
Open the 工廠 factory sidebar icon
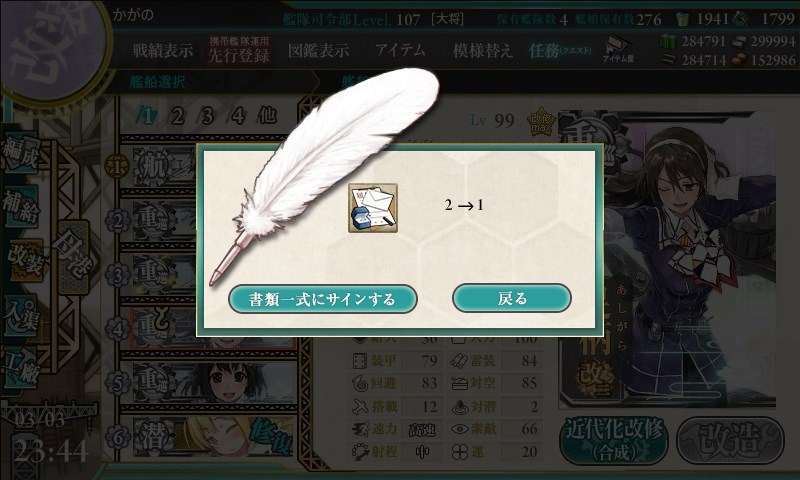click(20, 368)
